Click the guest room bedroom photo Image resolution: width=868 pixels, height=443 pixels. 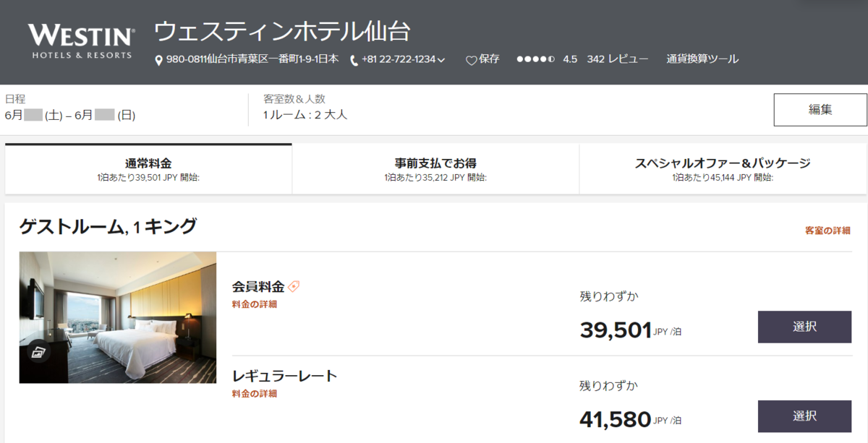coord(118,317)
